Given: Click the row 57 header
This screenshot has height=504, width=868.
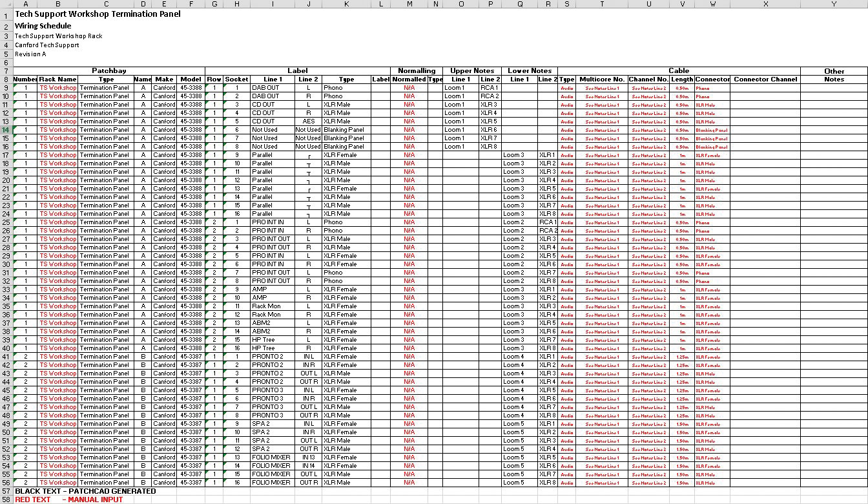Looking at the screenshot, I should pos(6,491).
